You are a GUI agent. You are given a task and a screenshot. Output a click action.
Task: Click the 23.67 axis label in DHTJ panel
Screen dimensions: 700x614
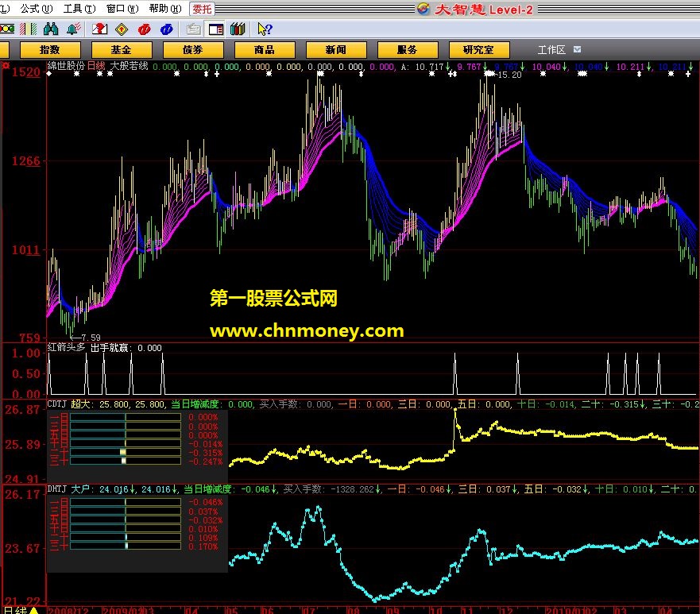[22, 548]
